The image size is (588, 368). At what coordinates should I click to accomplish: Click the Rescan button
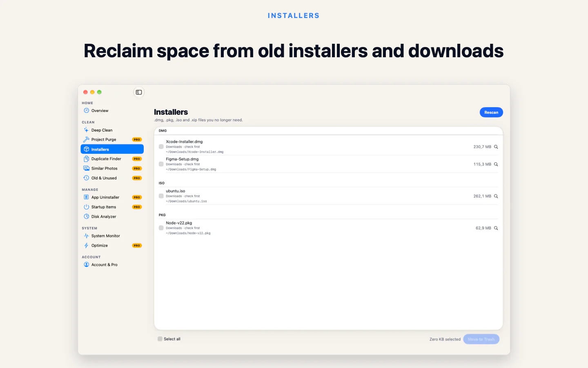coord(491,112)
